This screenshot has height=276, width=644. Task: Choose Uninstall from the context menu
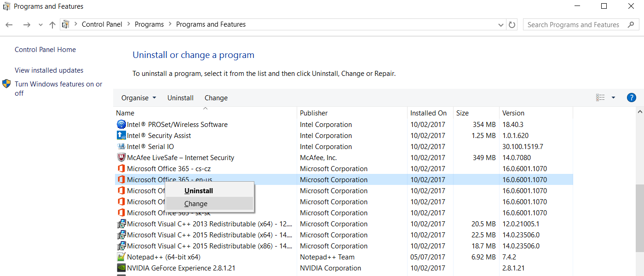(209, 191)
